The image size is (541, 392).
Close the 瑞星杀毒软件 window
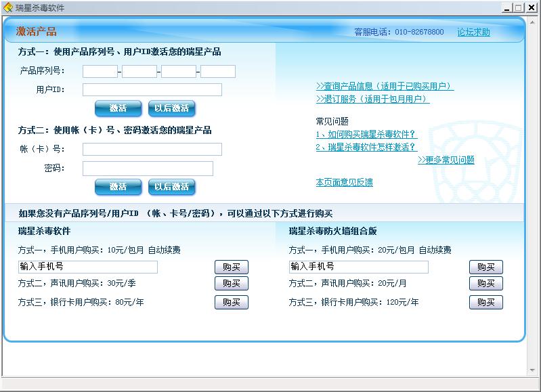(532, 7)
